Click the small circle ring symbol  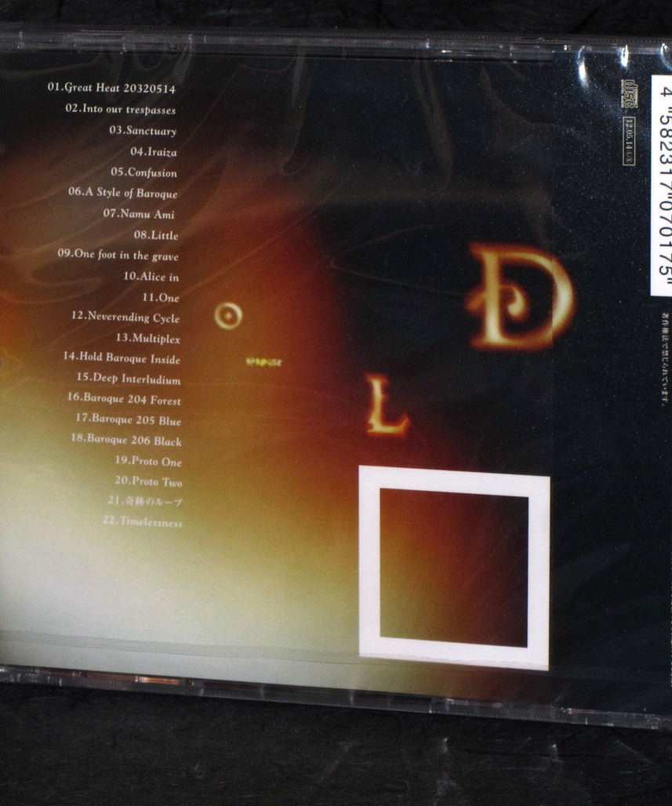pyautogui.click(x=228, y=316)
